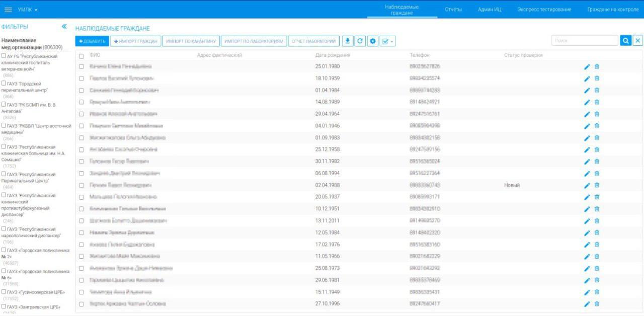Toggle the select-all checkbox in ФИО header
Viewport: 644px width, 316px height.
click(x=82, y=55)
